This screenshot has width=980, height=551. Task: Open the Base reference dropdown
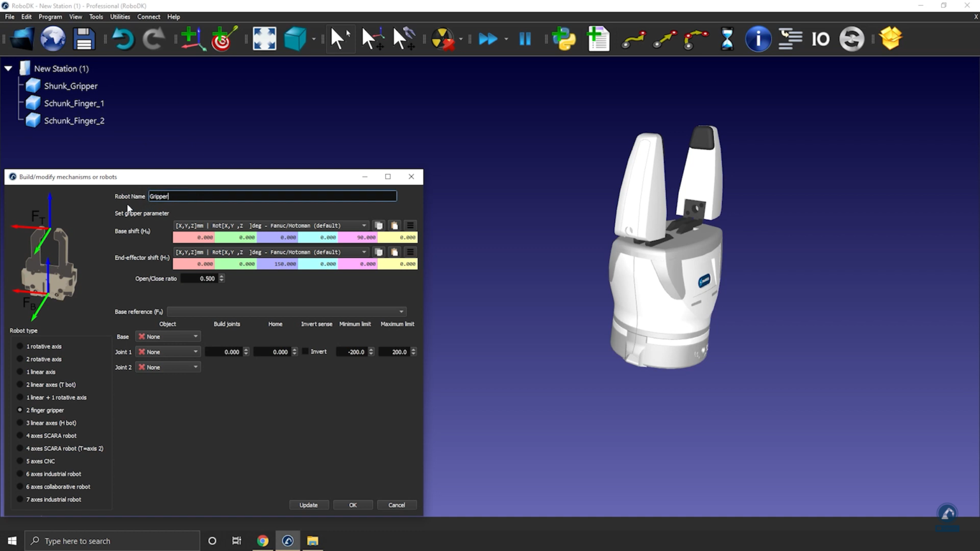click(x=286, y=311)
